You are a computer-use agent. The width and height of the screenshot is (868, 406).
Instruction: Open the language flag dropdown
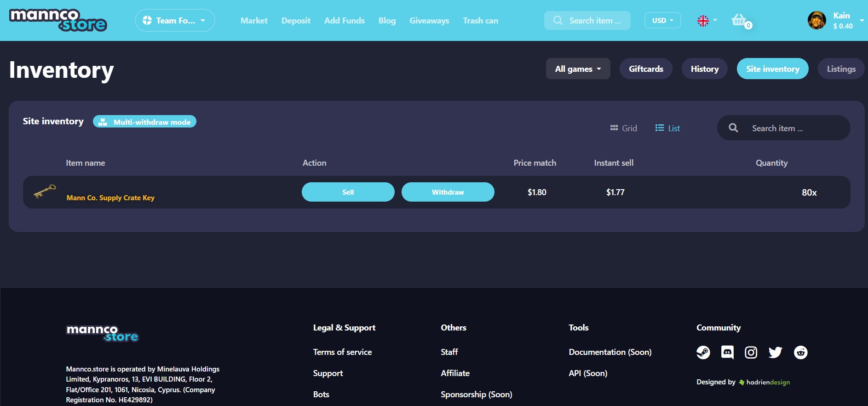pos(707,20)
